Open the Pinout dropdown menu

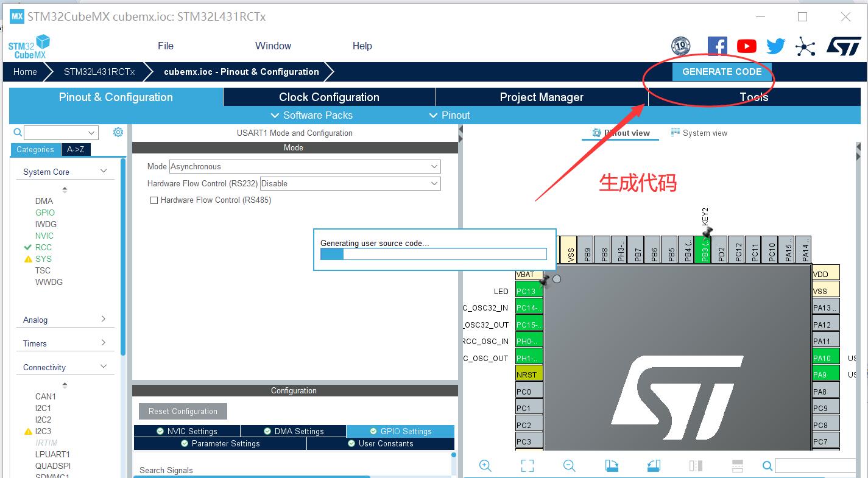pyautogui.click(x=450, y=115)
